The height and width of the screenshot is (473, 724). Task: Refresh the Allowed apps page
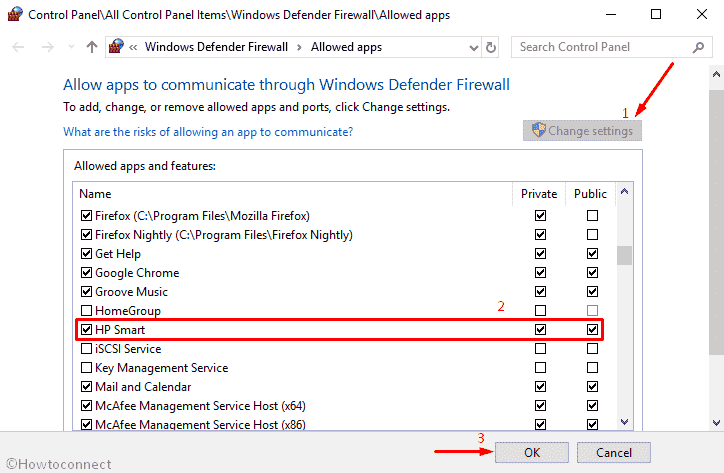(x=491, y=47)
